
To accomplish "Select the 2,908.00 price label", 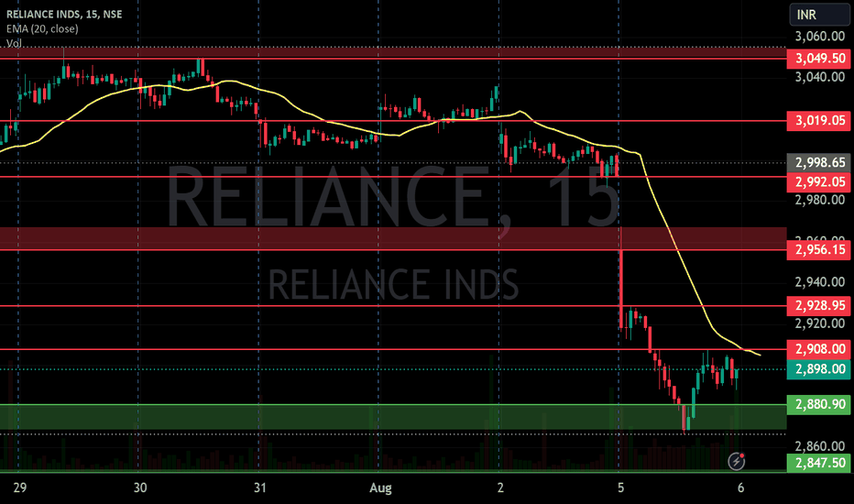I will (819, 349).
